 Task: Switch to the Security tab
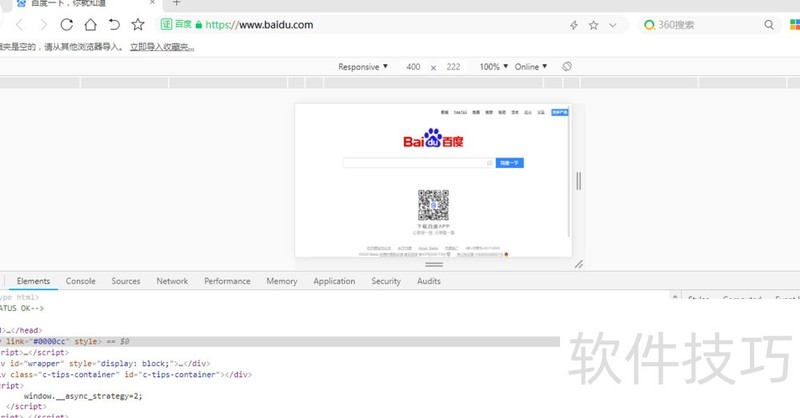coord(386,281)
